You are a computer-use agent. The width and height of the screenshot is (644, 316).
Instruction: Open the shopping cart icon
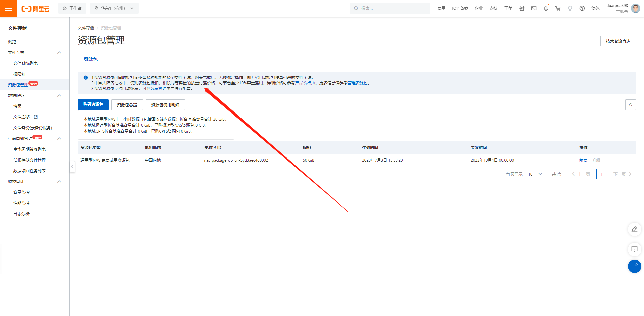(x=558, y=8)
